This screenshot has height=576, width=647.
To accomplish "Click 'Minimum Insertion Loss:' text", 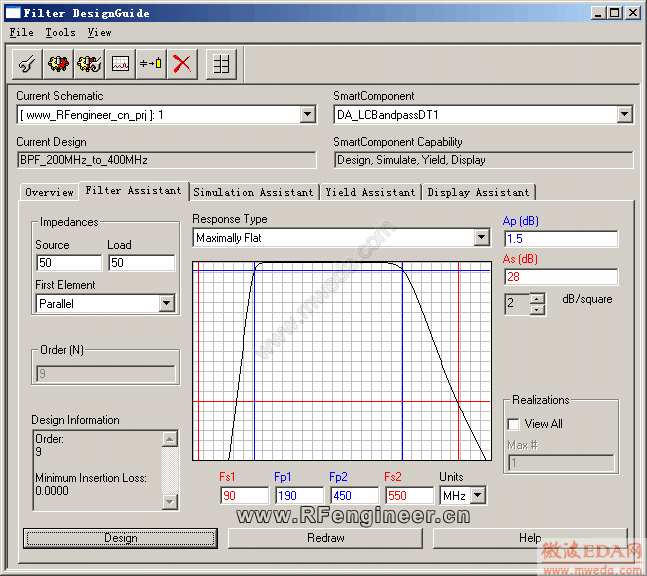I will 91,478.
